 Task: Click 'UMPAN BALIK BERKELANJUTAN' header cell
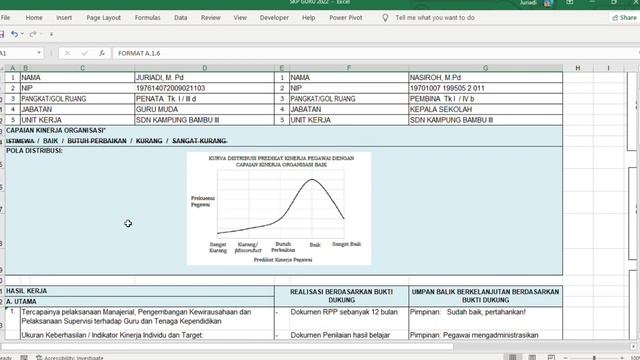tap(485, 296)
